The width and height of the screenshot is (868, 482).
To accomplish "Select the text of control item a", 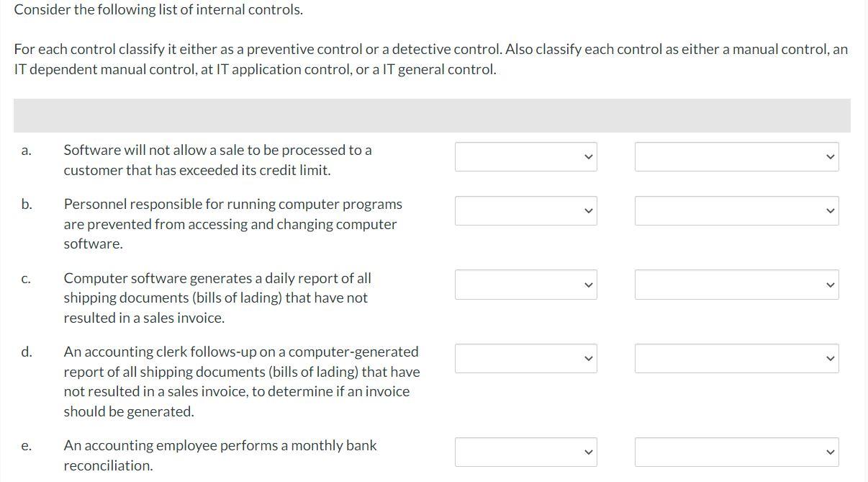I will coord(218,160).
